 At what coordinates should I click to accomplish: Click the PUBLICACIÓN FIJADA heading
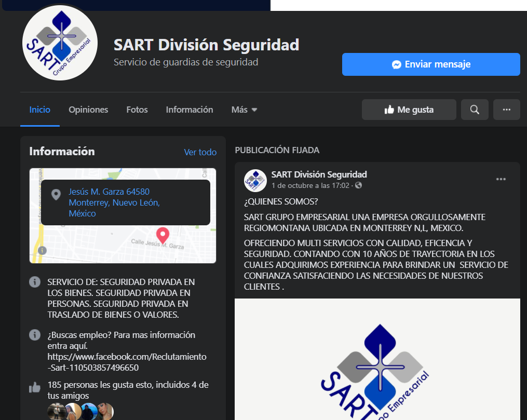coord(277,150)
